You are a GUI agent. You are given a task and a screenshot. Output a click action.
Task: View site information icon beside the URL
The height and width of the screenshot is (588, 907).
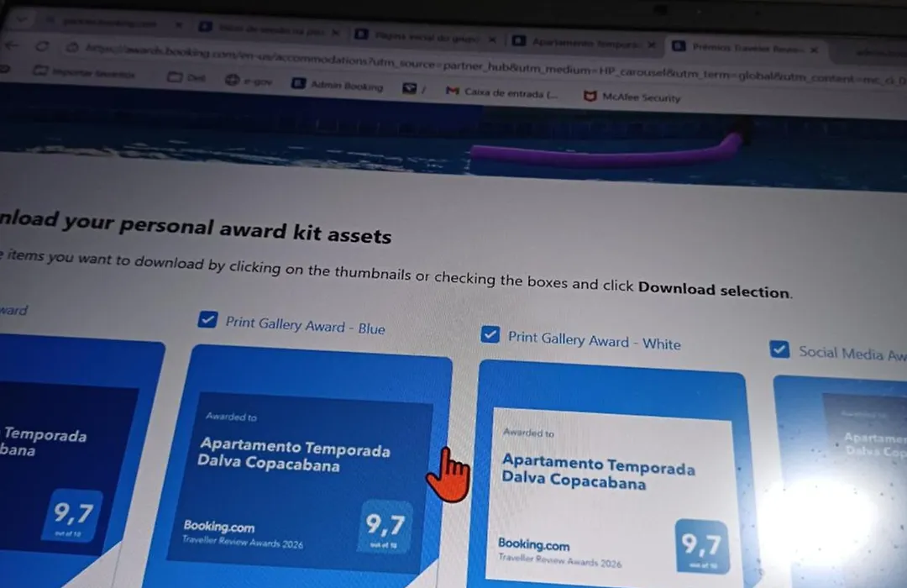click(71, 47)
